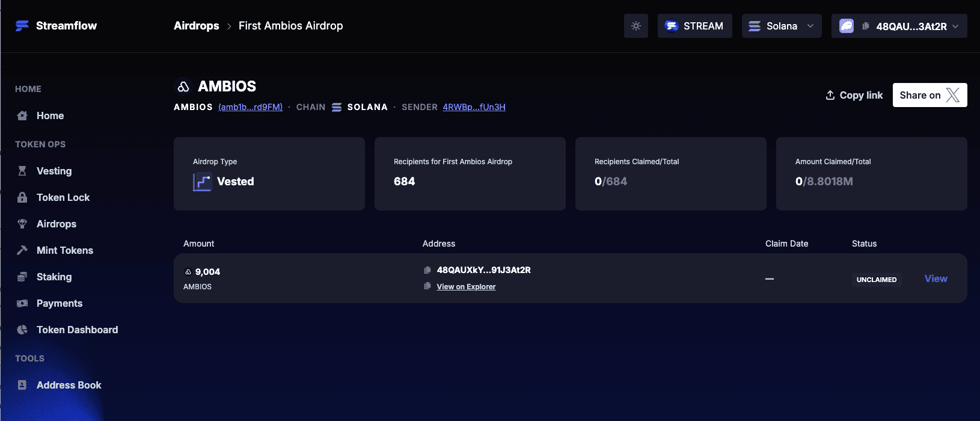Viewport: 980px width, 421px height.
Task: Click the Amount Claimed/Total 0/8.8018M value
Action: point(824,182)
